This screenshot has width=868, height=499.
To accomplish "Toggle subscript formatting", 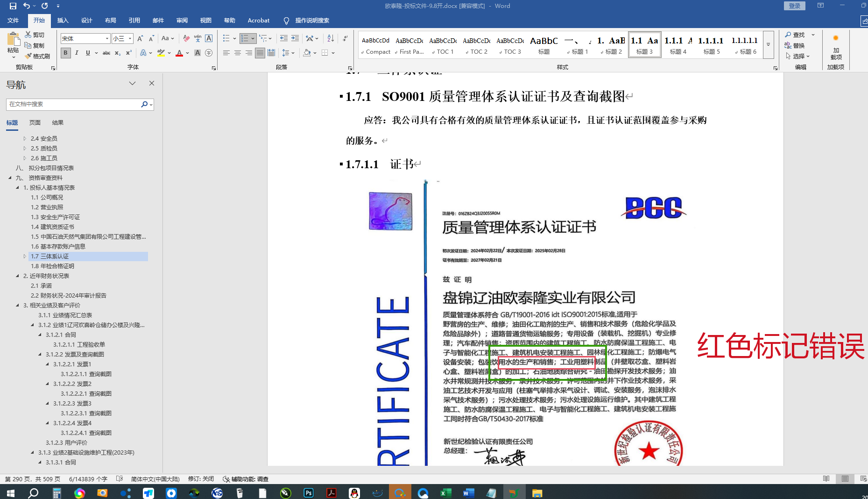I will [118, 53].
